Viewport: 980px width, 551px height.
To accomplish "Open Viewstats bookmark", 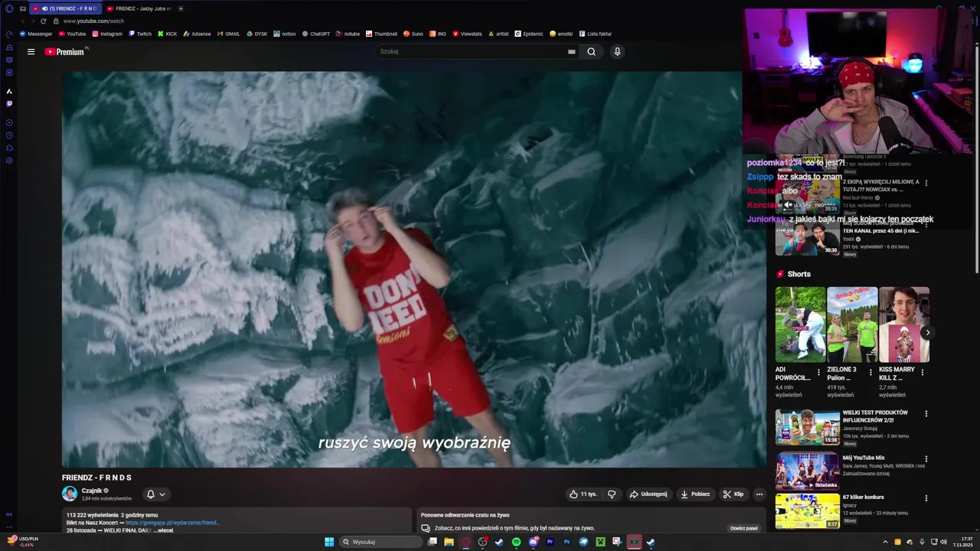I will tap(468, 34).
